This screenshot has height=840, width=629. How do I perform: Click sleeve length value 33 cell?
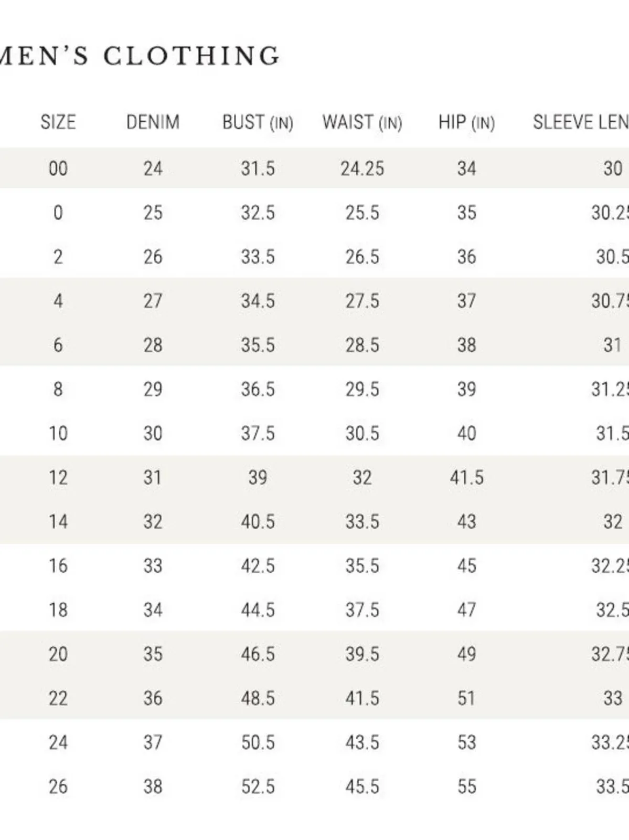point(612,698)
